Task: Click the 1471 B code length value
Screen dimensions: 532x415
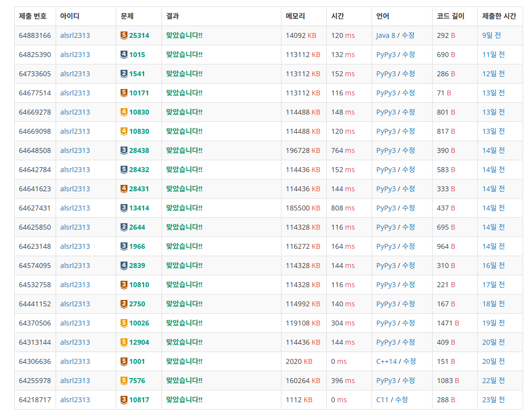Action: click(x=448, y=323)
